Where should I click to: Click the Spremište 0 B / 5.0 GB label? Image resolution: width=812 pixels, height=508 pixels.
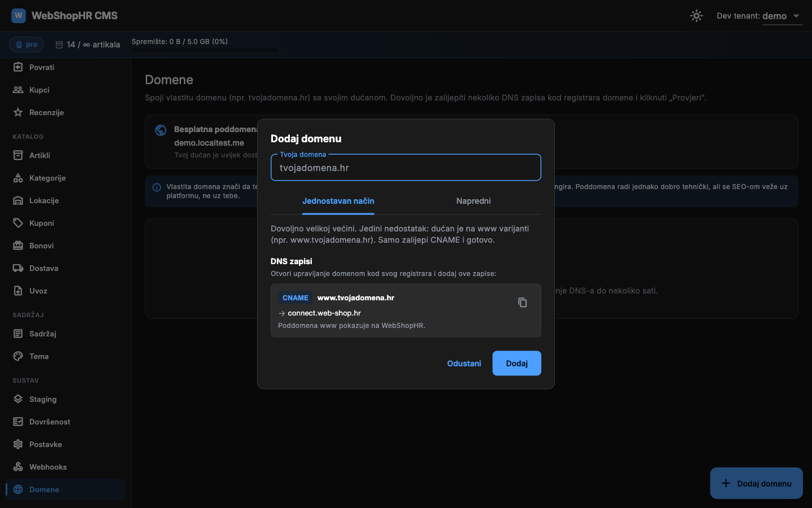[180, 41]
